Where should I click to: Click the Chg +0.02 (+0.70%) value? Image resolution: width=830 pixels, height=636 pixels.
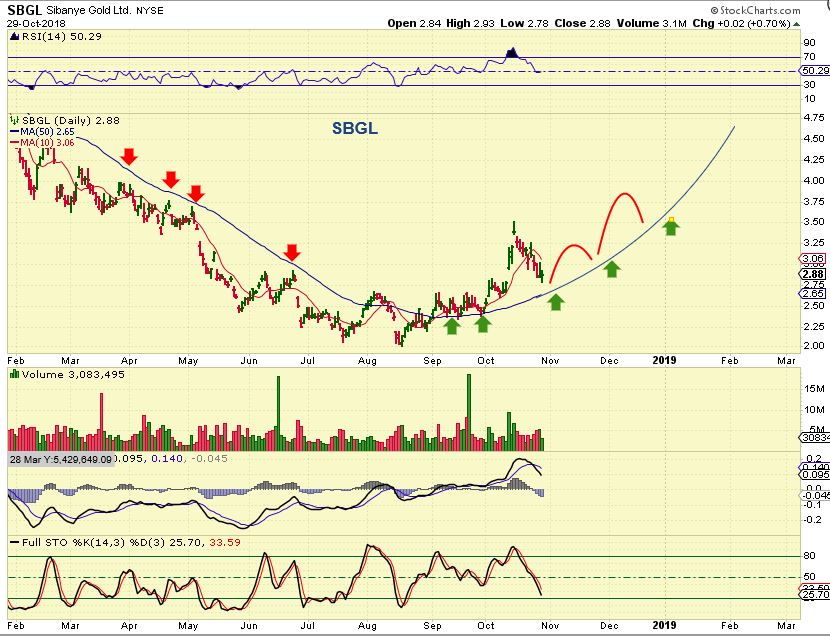(741, 23)
